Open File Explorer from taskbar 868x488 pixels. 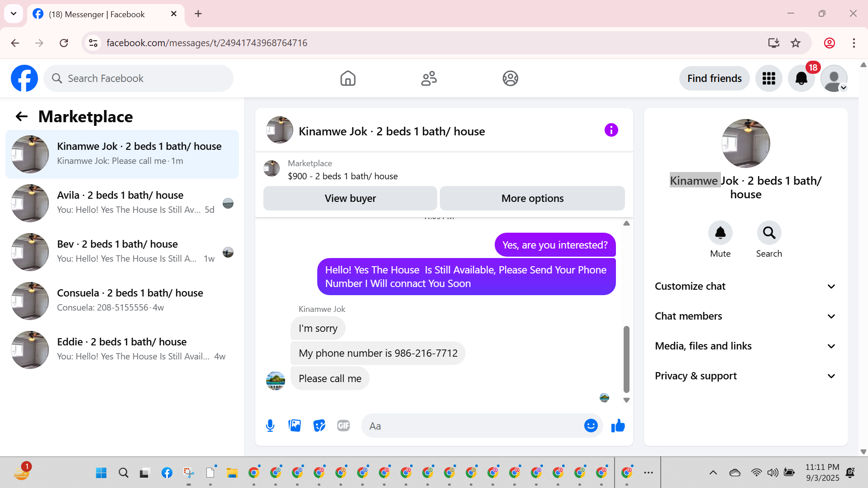tap(232, 473)
